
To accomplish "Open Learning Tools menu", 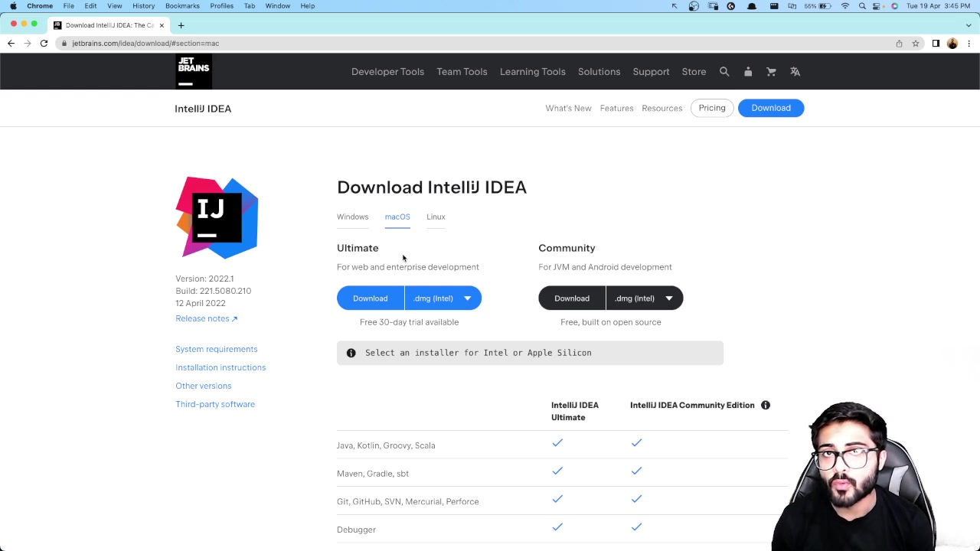I will coord(532,72).
